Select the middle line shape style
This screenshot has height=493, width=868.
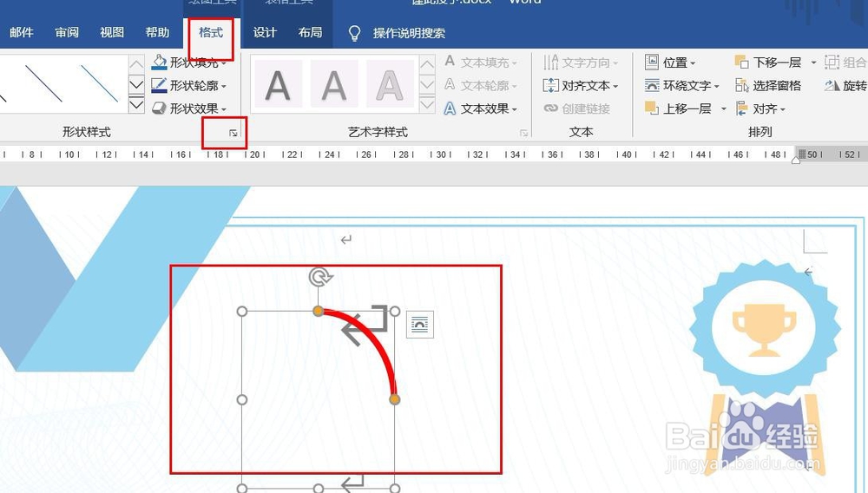(x=43, y=83)
